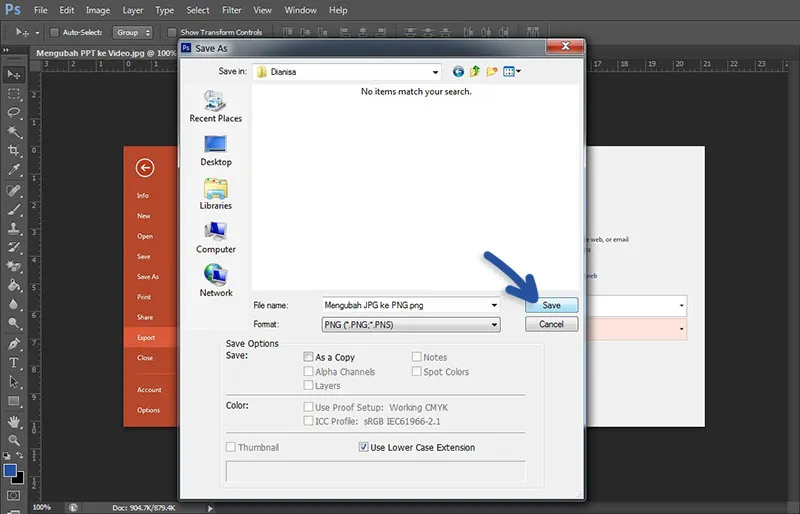Create a new folder in dialog
The image size is (800, 514).
click(492, 72)
